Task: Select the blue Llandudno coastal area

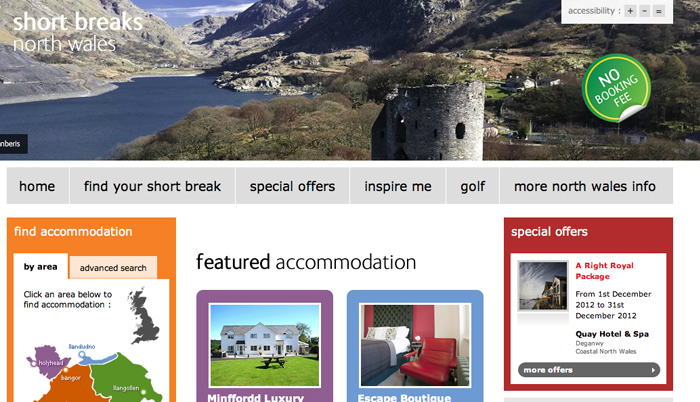Action: 97,358
